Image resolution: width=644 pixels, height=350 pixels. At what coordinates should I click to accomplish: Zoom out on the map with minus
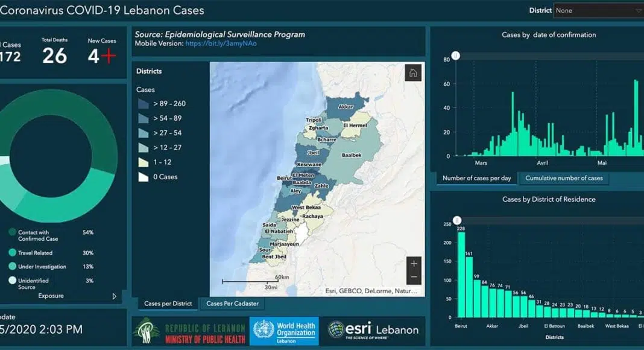click(x=414, y=278)
